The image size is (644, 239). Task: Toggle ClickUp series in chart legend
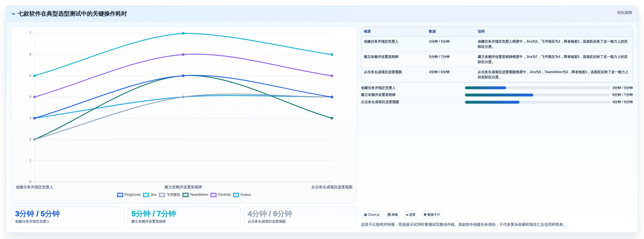tap(221, 195)
